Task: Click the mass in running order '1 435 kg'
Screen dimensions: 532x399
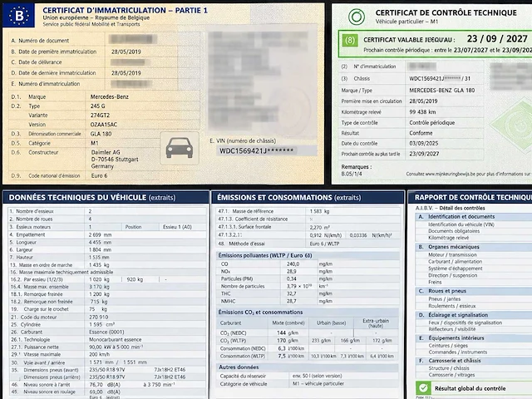Action: pos(99,264)
